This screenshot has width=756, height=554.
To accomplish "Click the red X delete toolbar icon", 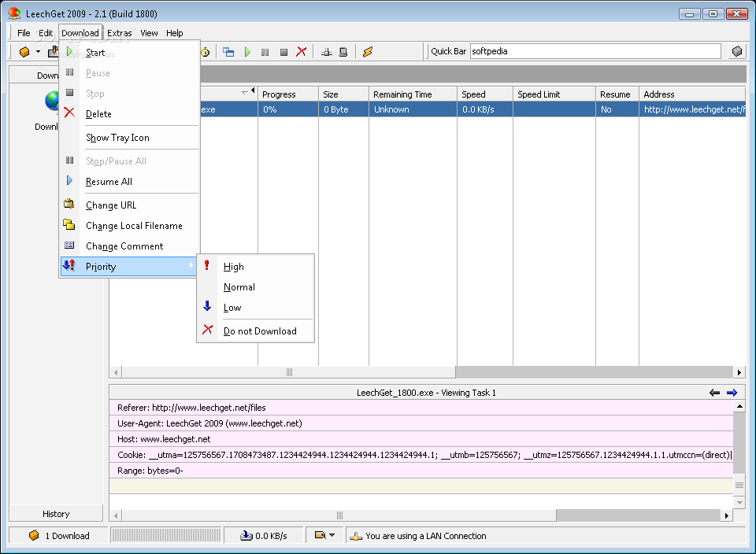I will click(x=302, y=52).
